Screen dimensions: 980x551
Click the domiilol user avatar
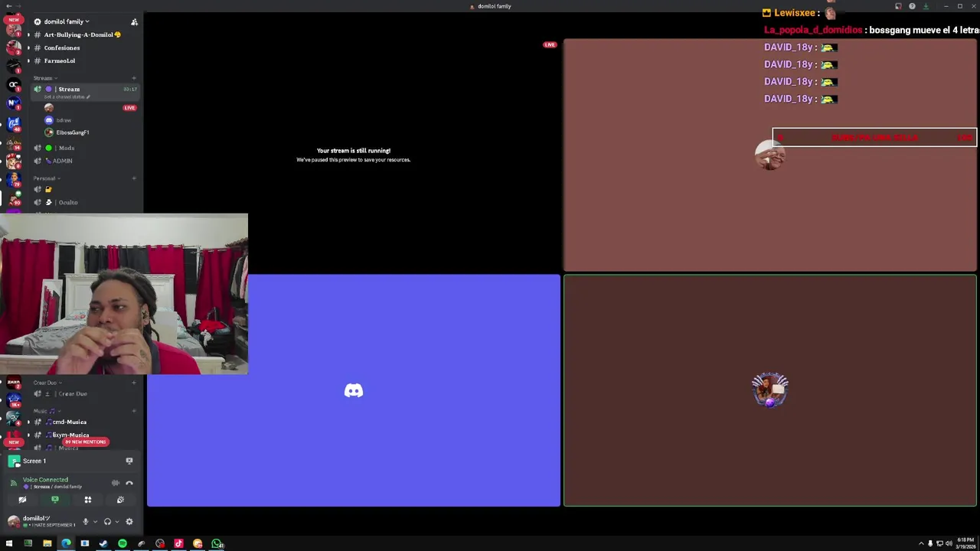point(13,522)
